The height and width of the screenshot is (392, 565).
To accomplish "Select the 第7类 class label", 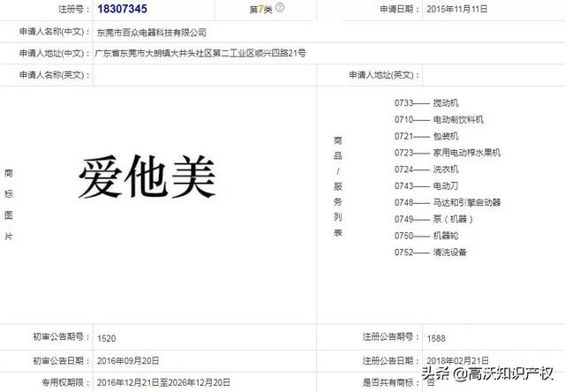I will tap(258, 10).
